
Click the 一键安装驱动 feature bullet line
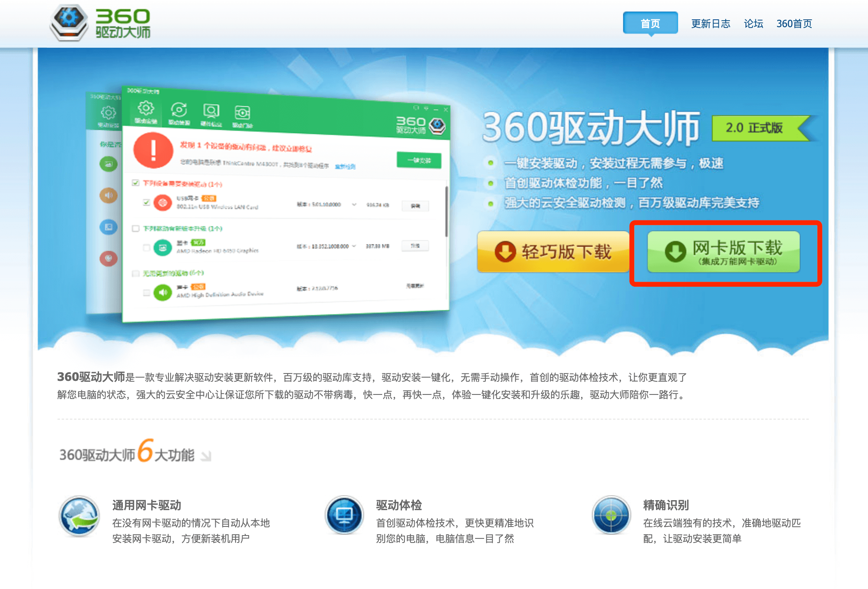[614, 163]
